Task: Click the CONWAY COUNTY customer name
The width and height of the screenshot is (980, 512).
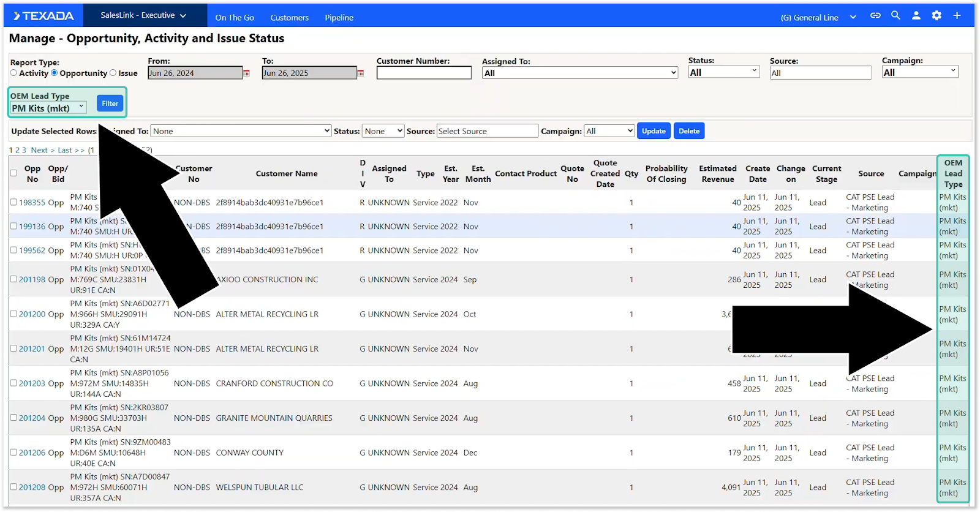Action: (249, 453)
